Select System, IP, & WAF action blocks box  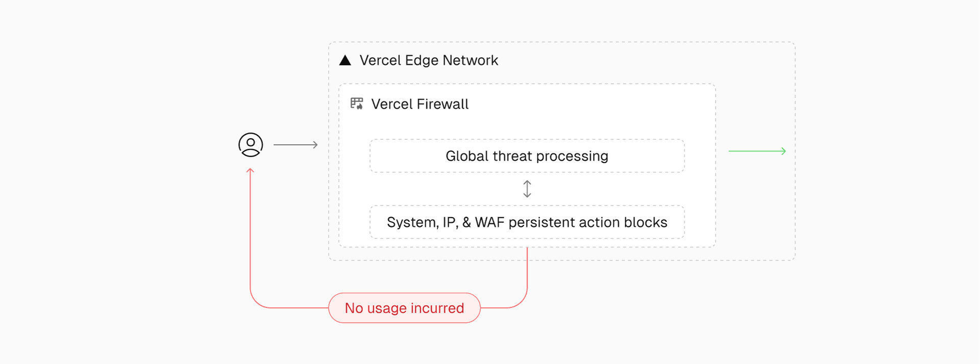[x=527, y=222]
